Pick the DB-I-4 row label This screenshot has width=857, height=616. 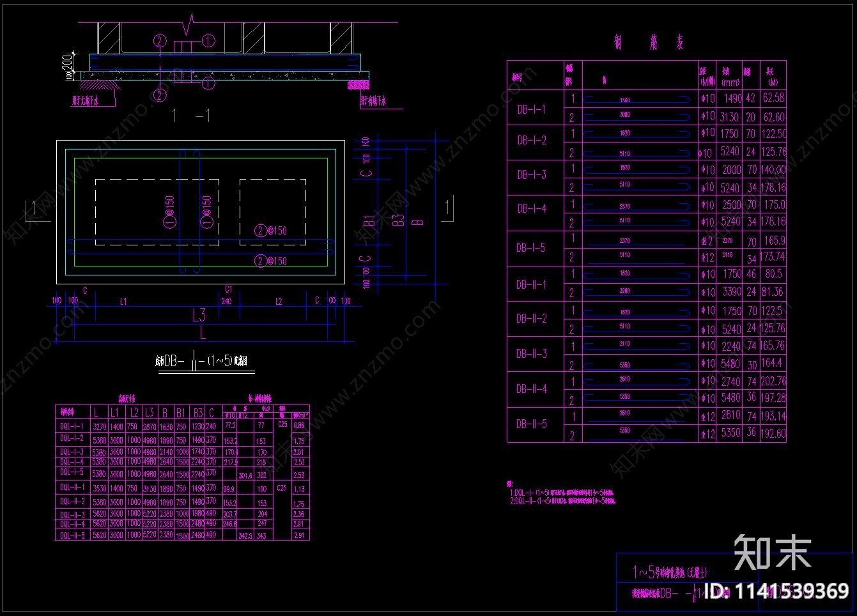pos(532,208)
